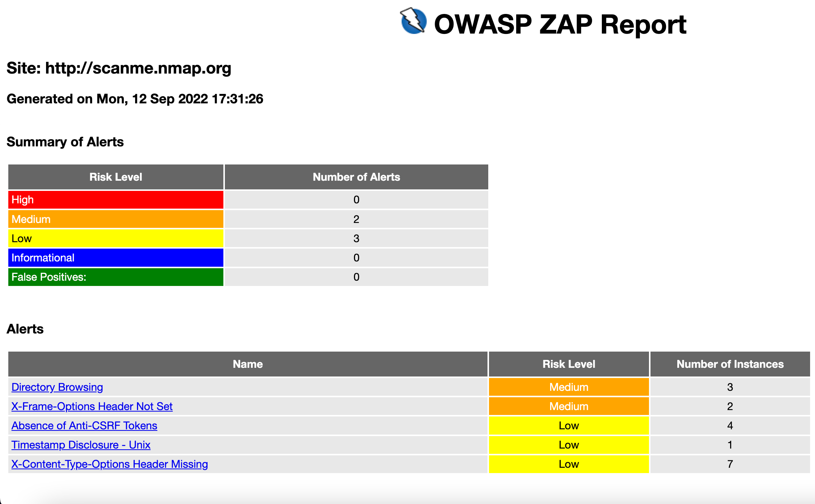
Task: Click the Site: http://scanme.nmap.org heading
Action: click(x=119, y=68)
